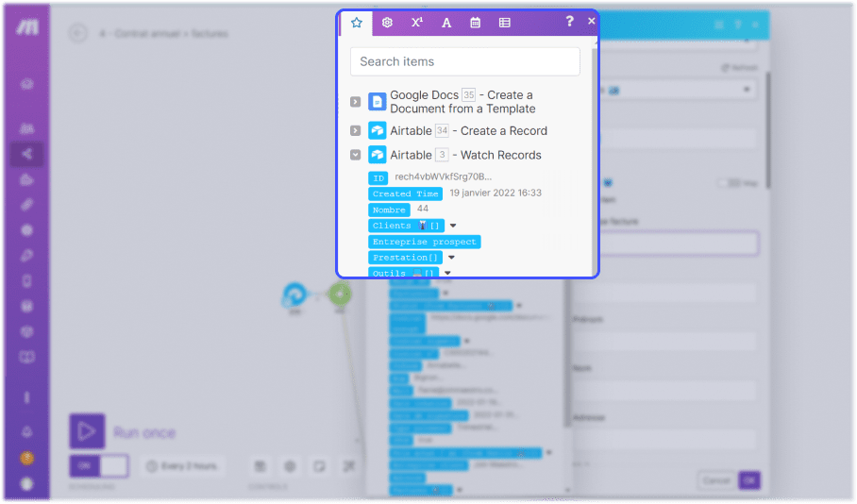This screenshot has width=857, height=504.
Task: Open the array functions table tab
Action: coord(504,23)
